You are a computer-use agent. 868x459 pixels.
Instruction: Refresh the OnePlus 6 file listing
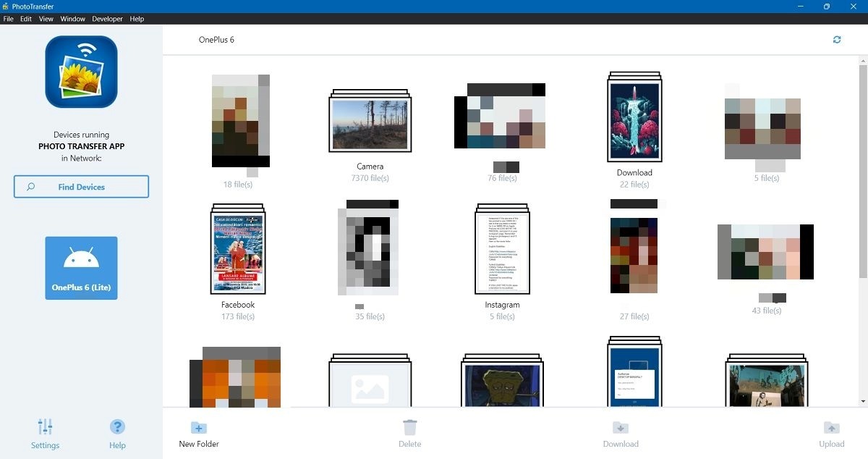click(837, 40)
